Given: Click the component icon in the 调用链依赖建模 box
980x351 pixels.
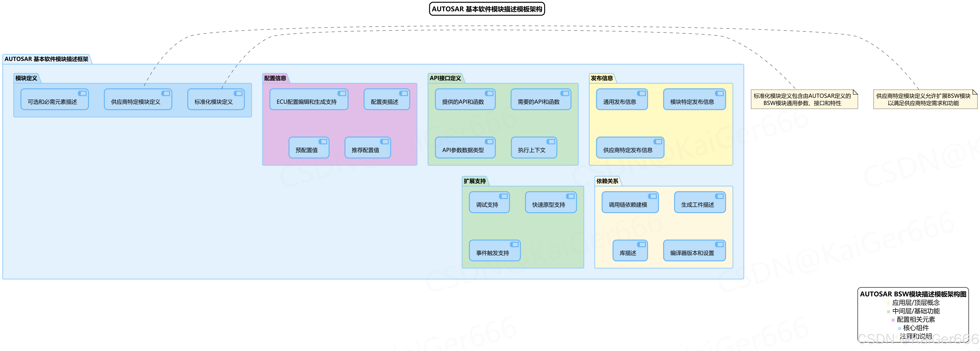Looking at the screenshot, I should point(652,197).
